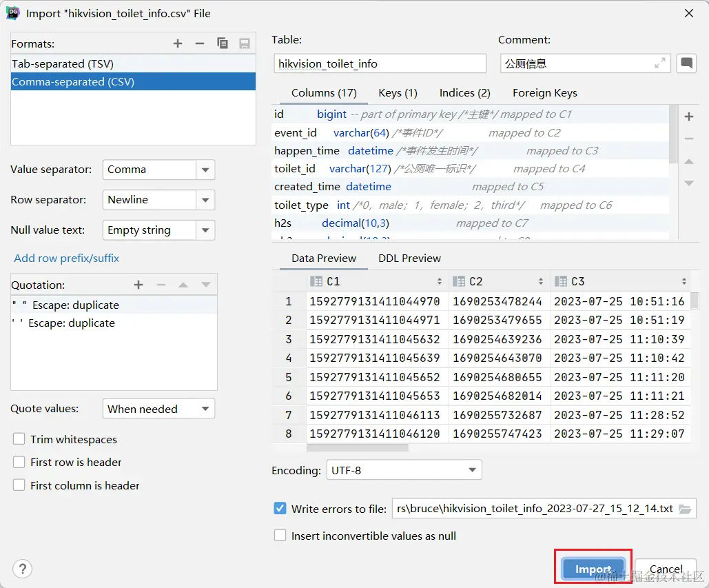Viewport: 709px width, 588px height.
Task: Move column up arrow icon
Action: pyautogui.click(x=689, y=161)
